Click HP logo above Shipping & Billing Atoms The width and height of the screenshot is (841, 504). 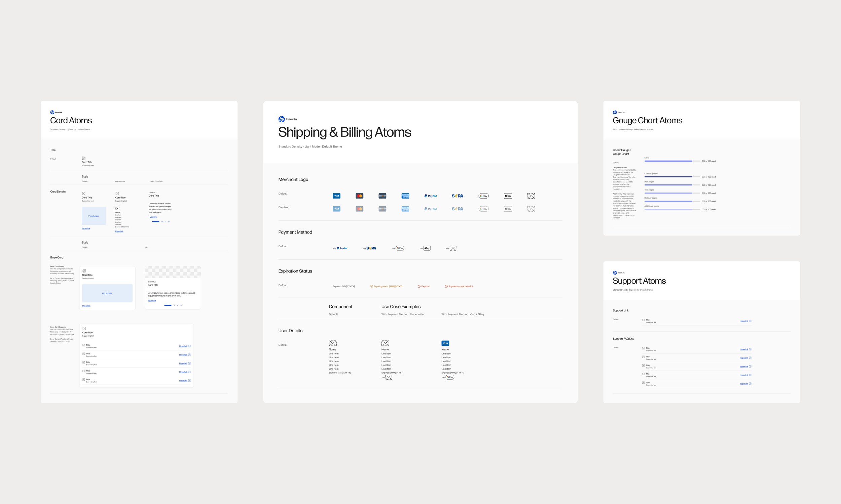pos(282,119)
